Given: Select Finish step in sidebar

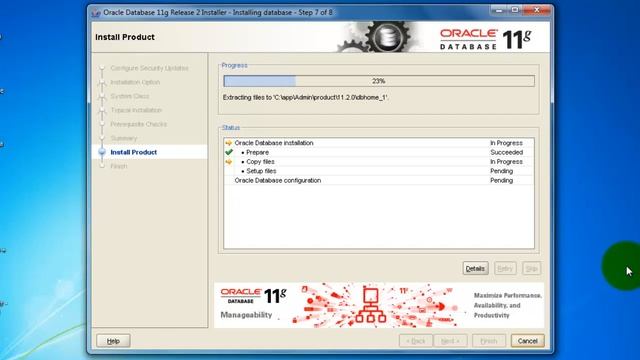Looking at the screenshot, I should 119,166.
